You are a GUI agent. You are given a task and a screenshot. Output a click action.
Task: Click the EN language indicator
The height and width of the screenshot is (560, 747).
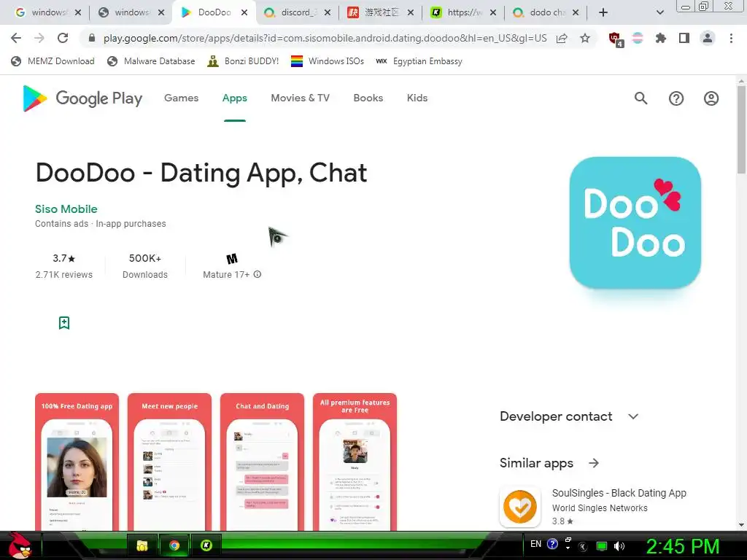[x=536, y=544]
